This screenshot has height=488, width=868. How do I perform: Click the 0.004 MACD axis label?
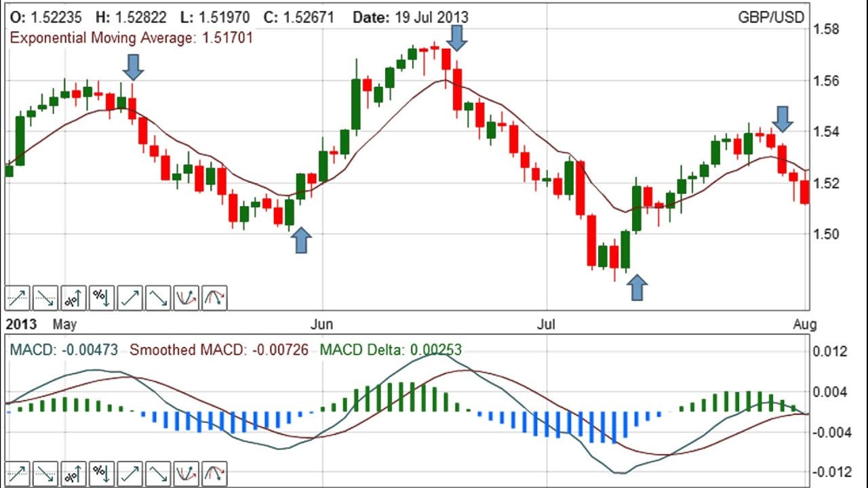pos(829,392)
